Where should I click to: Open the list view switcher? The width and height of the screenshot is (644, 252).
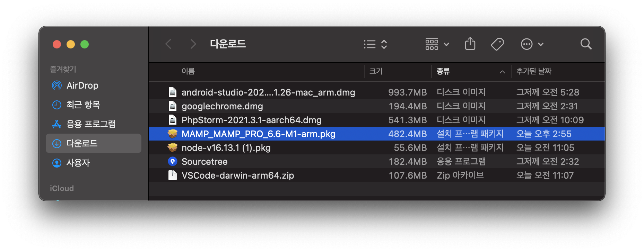coord(375,44)
